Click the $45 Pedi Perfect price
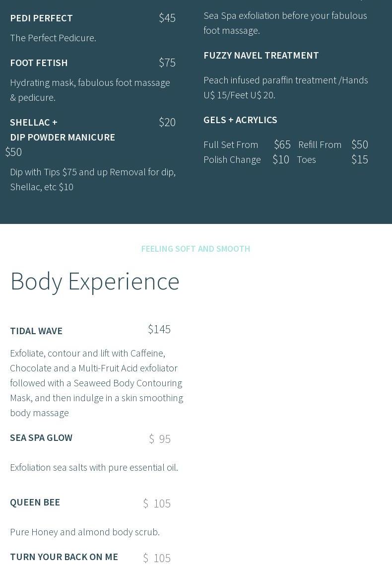The height and width of the screenshot is (574, 392). coord(167,18)
